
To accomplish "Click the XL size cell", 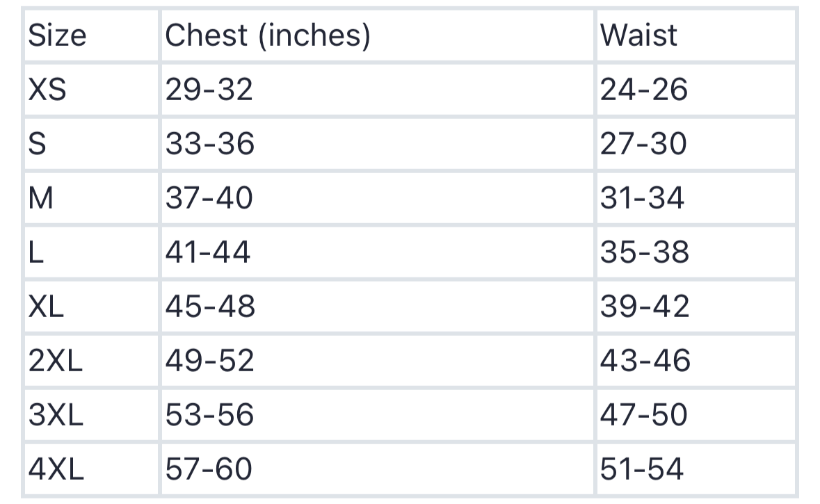I will coord(47,306).
